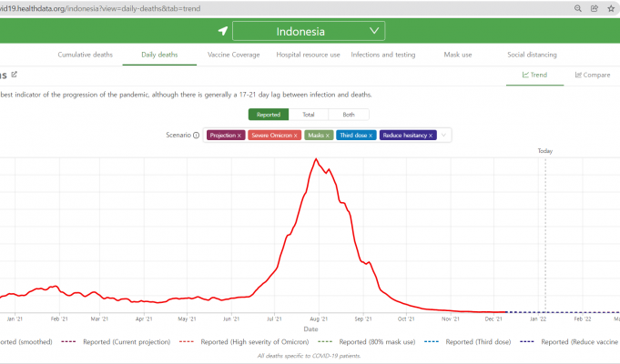
Task: Click the peak of the red deaths curve
Action: point(316,159)
